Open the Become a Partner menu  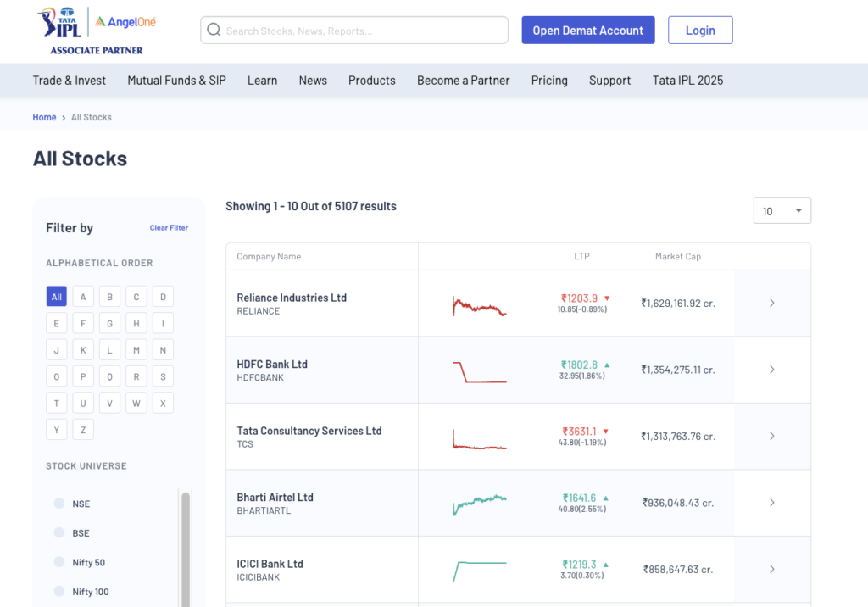point(464,81)
